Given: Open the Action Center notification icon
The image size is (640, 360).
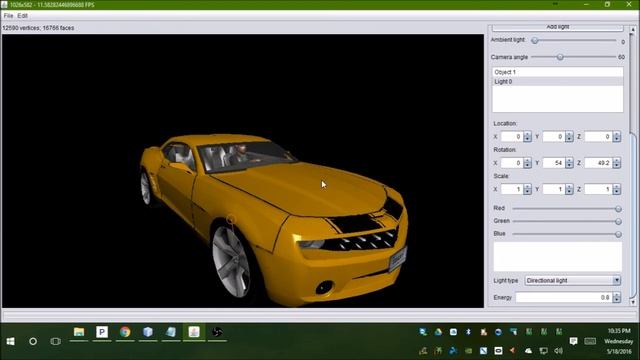Looking at the screenshot, I should pos(573,341).
